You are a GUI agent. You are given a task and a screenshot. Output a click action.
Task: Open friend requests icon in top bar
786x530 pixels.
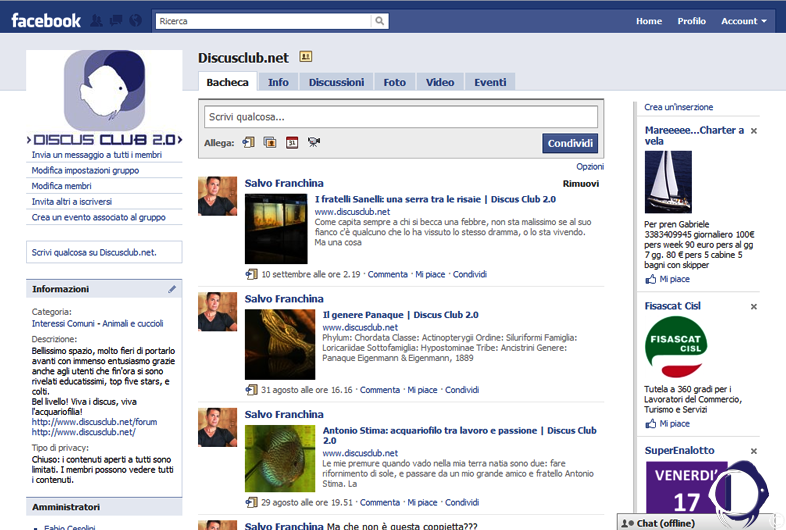click(97, 21)
